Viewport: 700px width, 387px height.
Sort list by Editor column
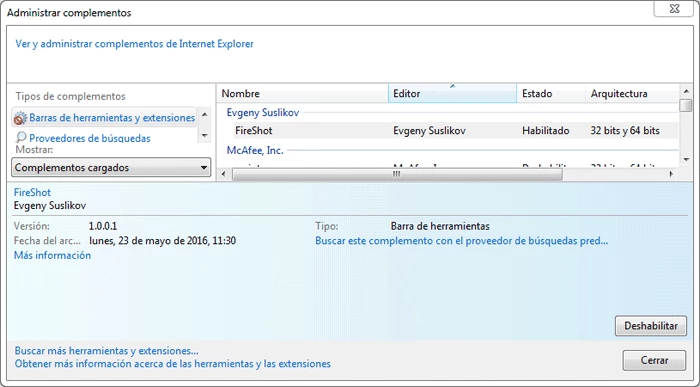click(x=452, y=93)
